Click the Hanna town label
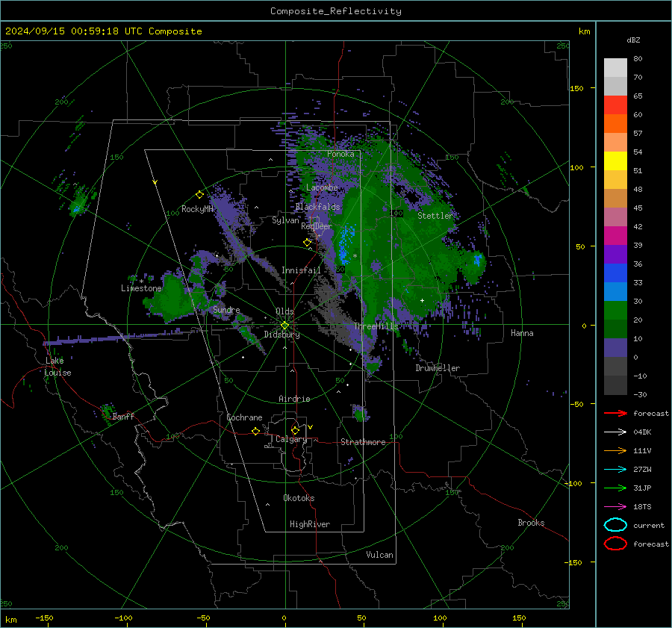 tap(522, 333)
